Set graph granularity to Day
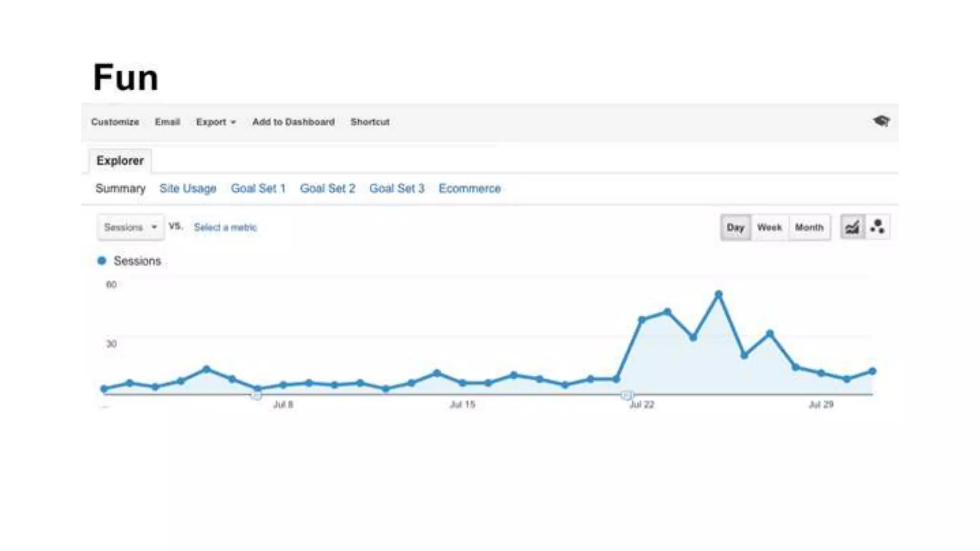Viewport: 980px width, 551px height. 735,228
